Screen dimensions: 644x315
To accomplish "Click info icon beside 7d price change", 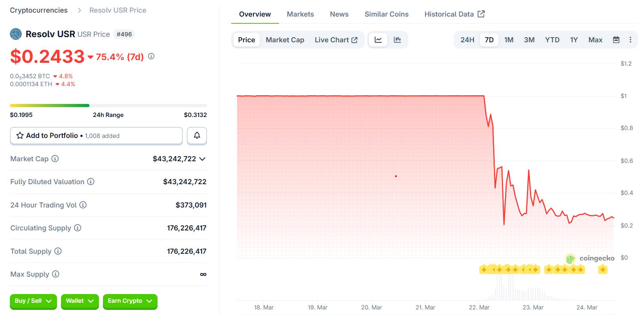I will pyautogui.click(x=151, y=57).
